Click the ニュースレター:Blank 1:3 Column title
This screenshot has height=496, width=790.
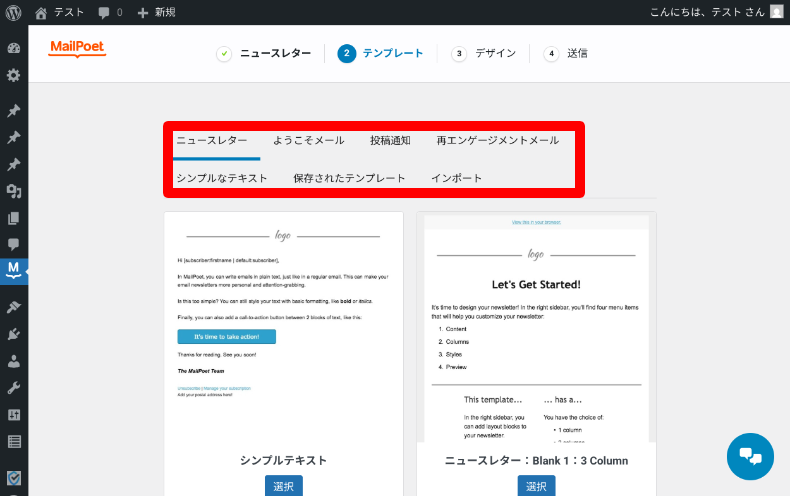(537, 461)
